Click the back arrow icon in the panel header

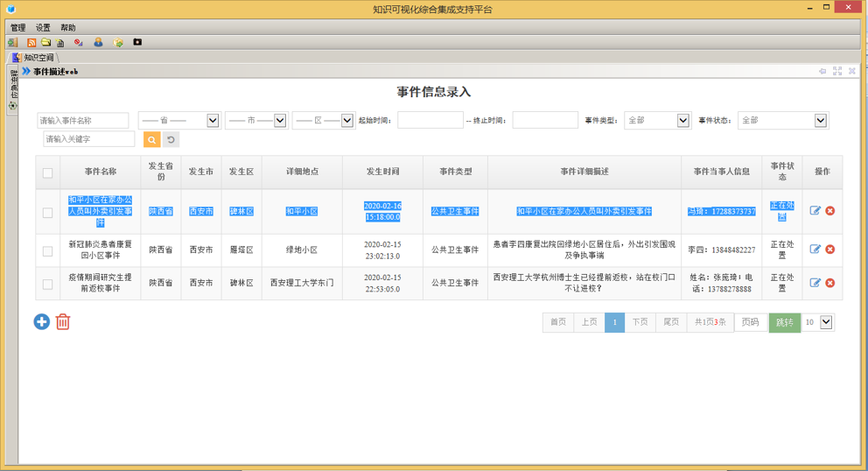(x=822, y=71)
